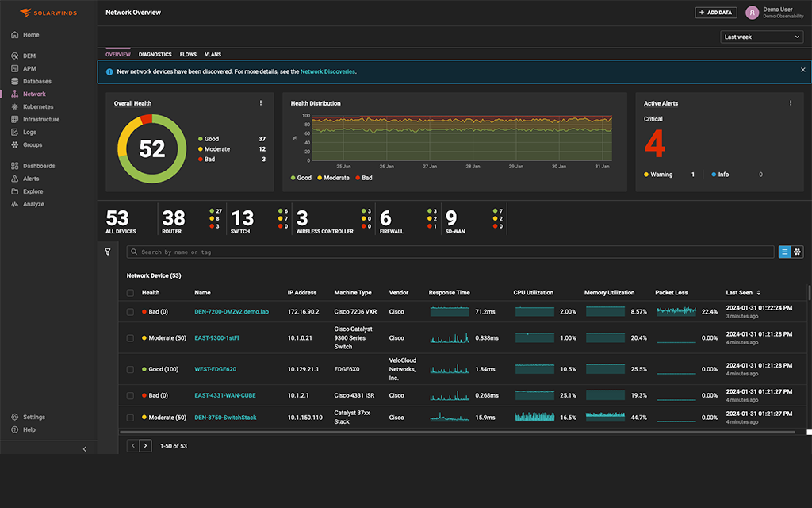The image size is (812, 508).
Task: Open the Network Discoveries link
Action: pyautogui.click(x=328, y=71)
